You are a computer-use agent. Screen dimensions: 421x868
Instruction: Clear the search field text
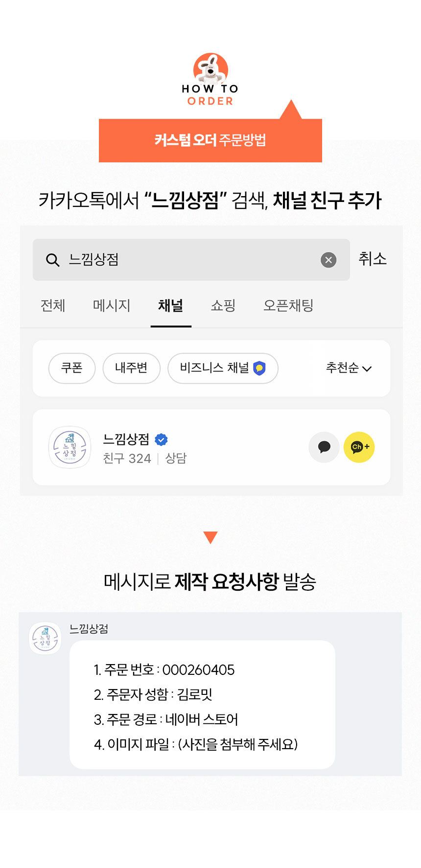(x=328, y=260)
